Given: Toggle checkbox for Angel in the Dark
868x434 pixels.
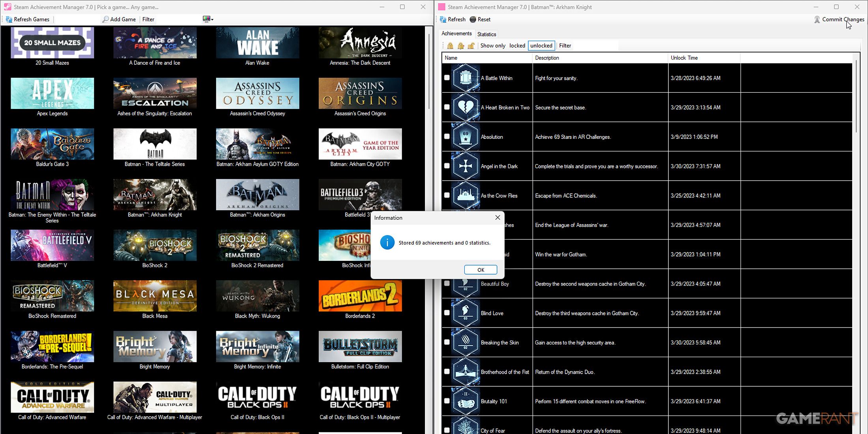Looking at the screenshot, I should click(447, 166).
